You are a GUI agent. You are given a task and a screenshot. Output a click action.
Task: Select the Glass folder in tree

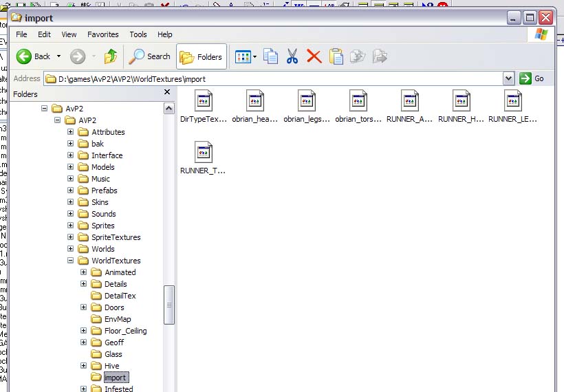pos(113,354)
